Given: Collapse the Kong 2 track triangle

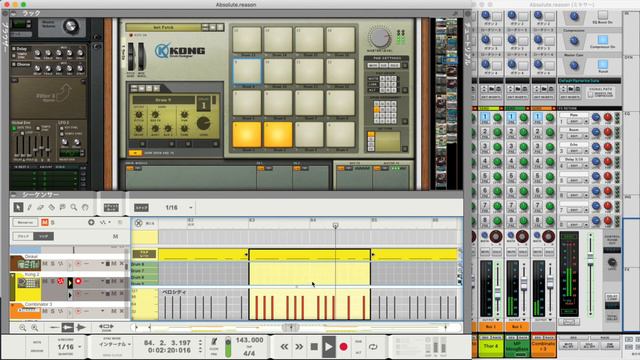Looking at the screenshot, I should [x=13, y=276].
